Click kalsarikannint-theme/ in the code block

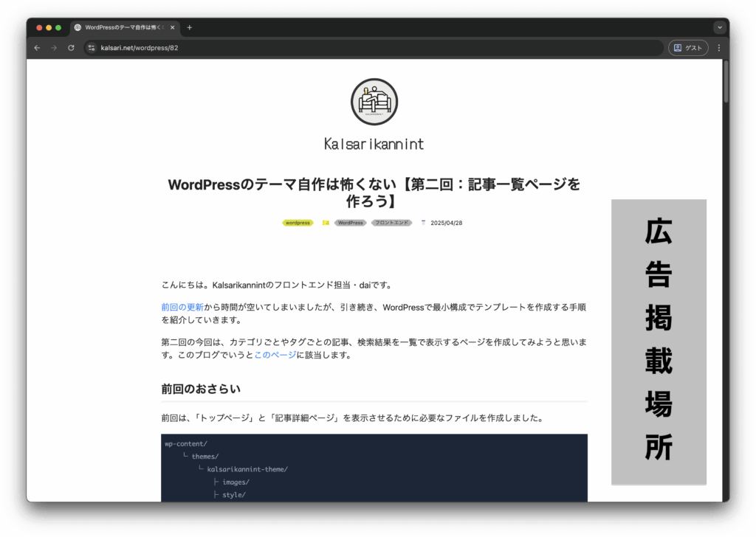pos(247,469)
